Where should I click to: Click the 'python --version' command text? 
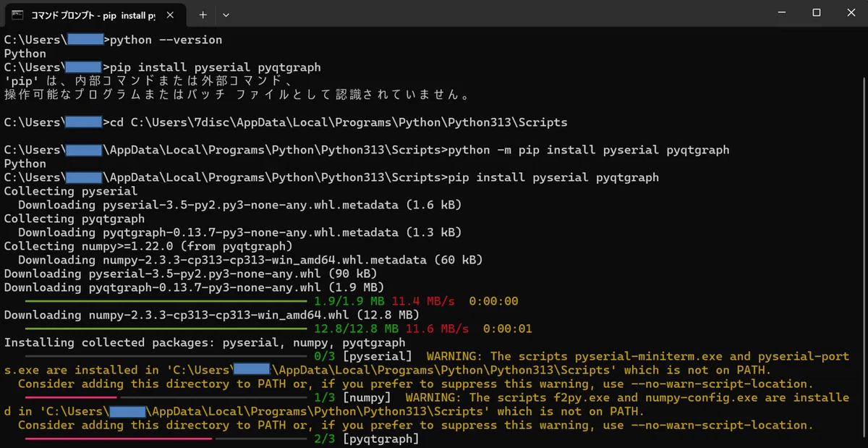click(166, 40)
